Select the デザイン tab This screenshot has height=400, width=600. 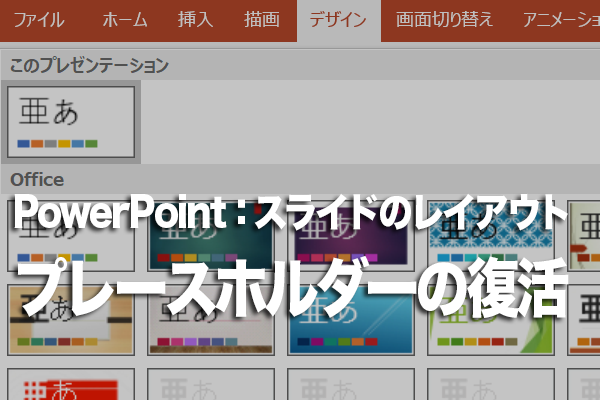coord(339,20)
